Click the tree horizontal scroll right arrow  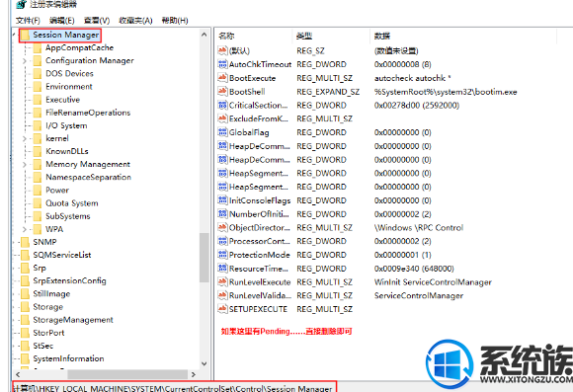point(194,374)
